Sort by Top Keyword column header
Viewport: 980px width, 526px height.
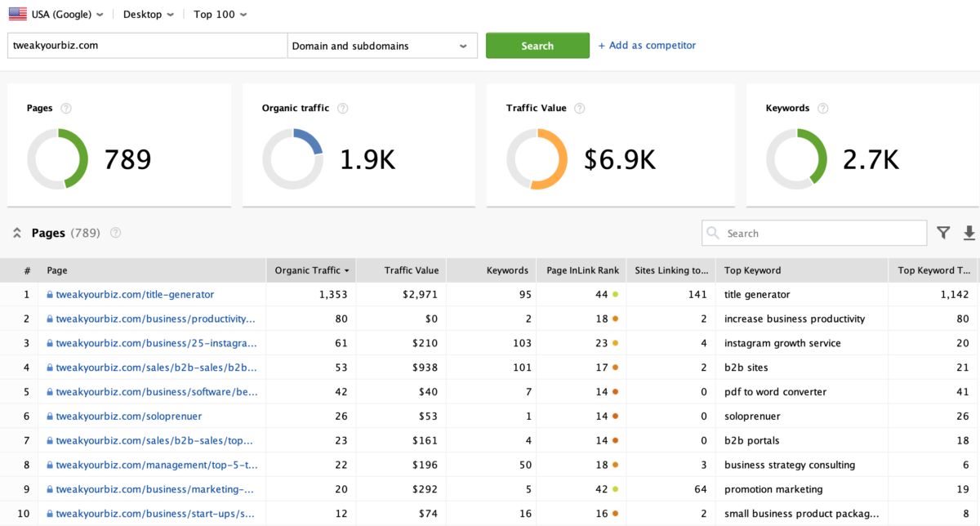coord(801,270)
